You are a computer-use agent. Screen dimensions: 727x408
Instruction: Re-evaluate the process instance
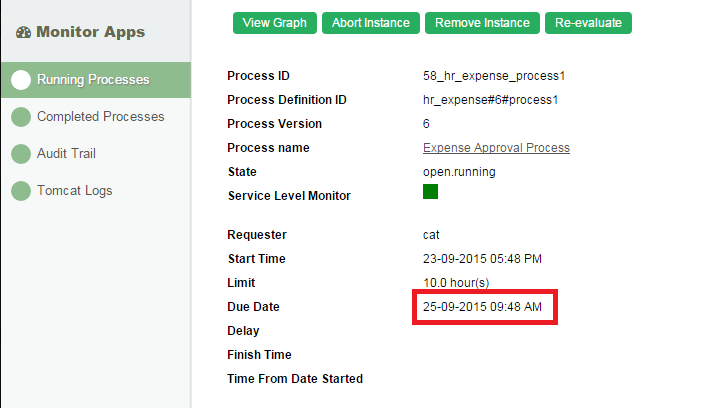pos(589,23)
